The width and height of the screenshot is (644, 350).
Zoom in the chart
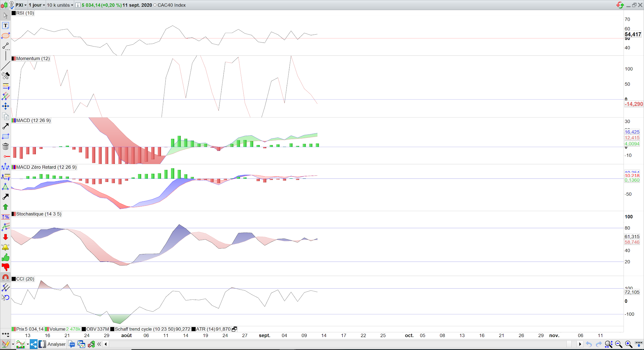(629, 344)
